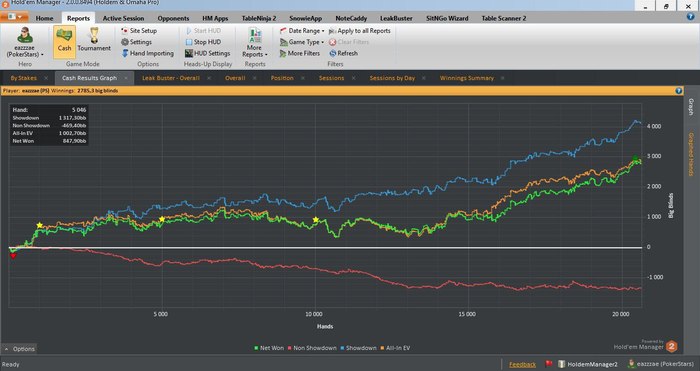The height and width of the screenshot is (371, 700).
Task: Open Hand Importing
Action: click(147, 53)
